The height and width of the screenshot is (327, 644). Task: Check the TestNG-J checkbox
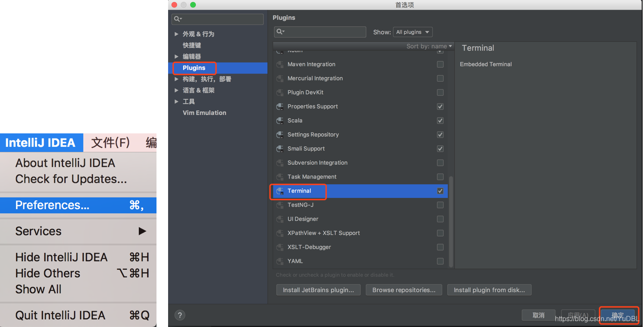(440, 205)
